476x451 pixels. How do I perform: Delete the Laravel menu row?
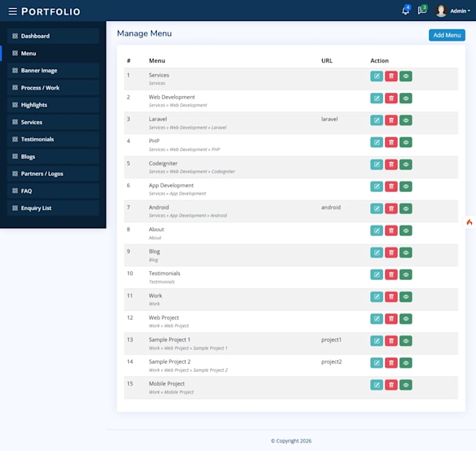pos(391,120)
